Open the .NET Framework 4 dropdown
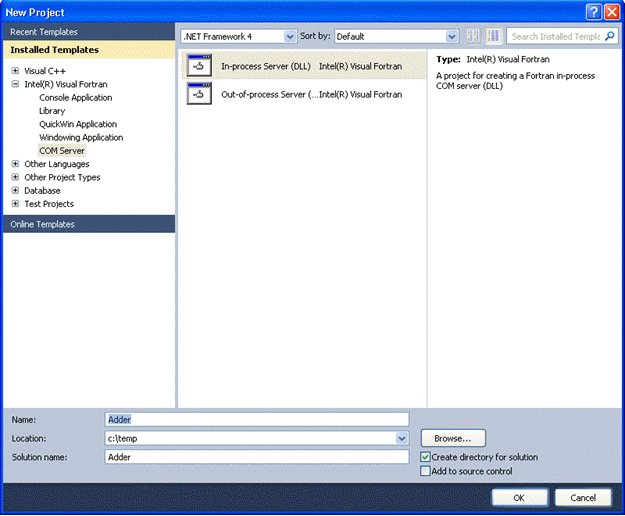 click(290, 37)
